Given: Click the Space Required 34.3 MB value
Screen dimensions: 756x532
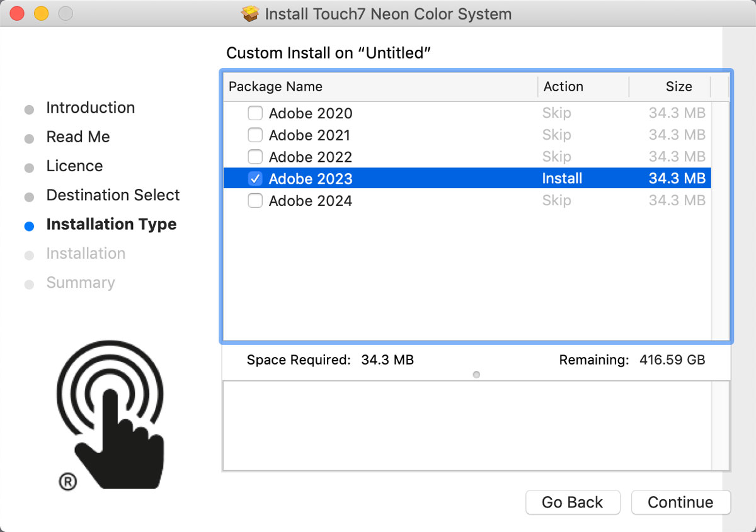Looking at the screenshot, I should [x=387, y=360].
